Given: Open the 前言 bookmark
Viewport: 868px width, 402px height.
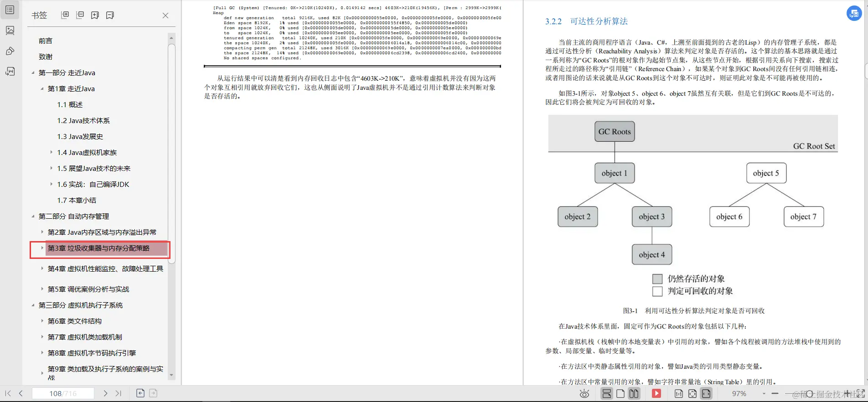Looking at the screenshot, I should (46, 41).
